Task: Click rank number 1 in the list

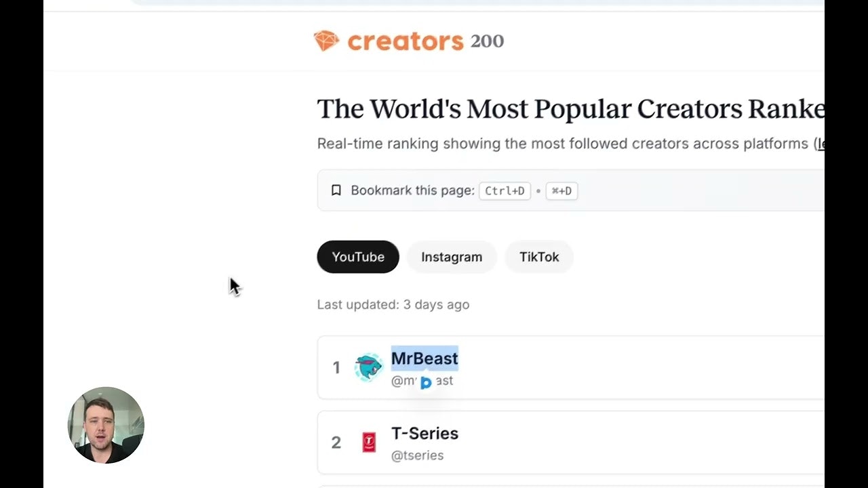Action: click(336, 367)
